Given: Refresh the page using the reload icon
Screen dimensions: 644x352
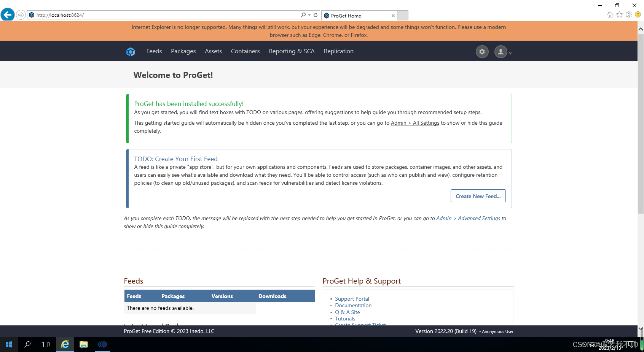Looking at the screenshot, I should click(316, 15).
